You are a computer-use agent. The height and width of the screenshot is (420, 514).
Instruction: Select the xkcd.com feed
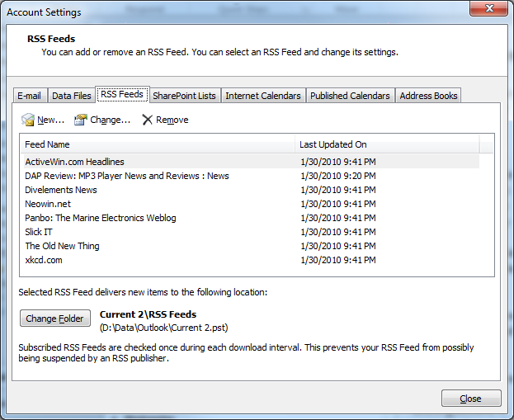pyautogui.click(x=252, y=260)
